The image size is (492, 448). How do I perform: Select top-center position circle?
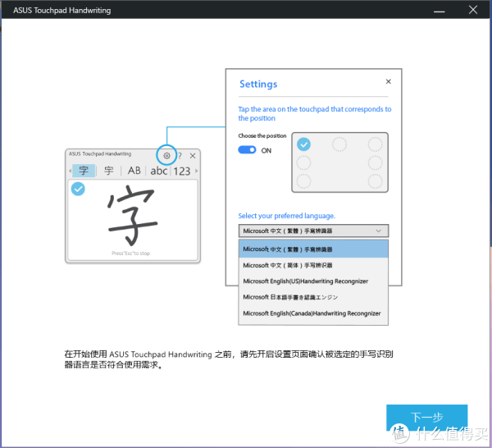click(339, 144)
